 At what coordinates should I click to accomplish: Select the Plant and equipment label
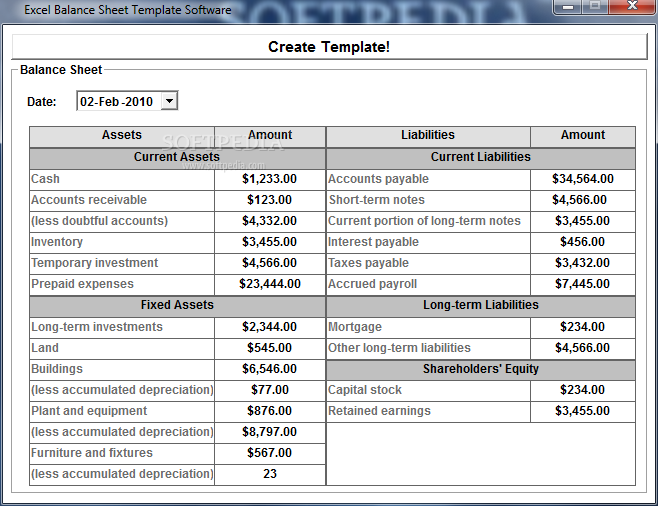click(89, 411)
